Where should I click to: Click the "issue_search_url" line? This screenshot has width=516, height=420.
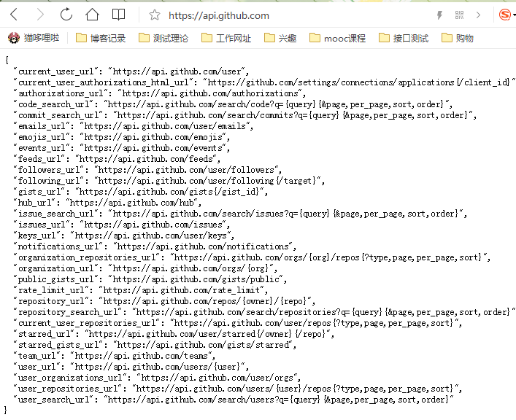[x=240, y=214]
